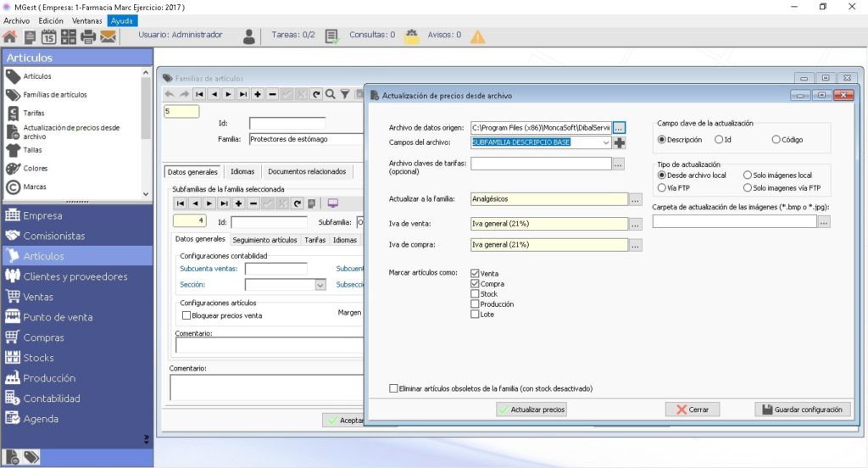This screenshot has width=868, height=468.
Task: Choose Vía FTP update type
Action: 661,187
